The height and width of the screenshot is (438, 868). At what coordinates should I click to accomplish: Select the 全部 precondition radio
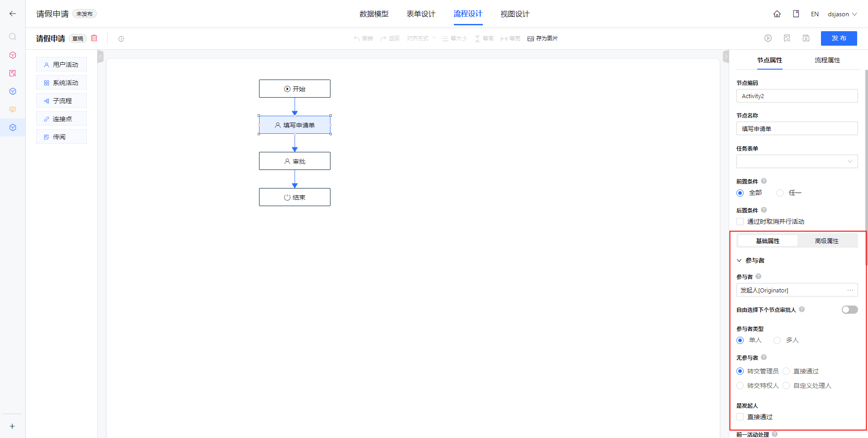[x=740, y=193]
